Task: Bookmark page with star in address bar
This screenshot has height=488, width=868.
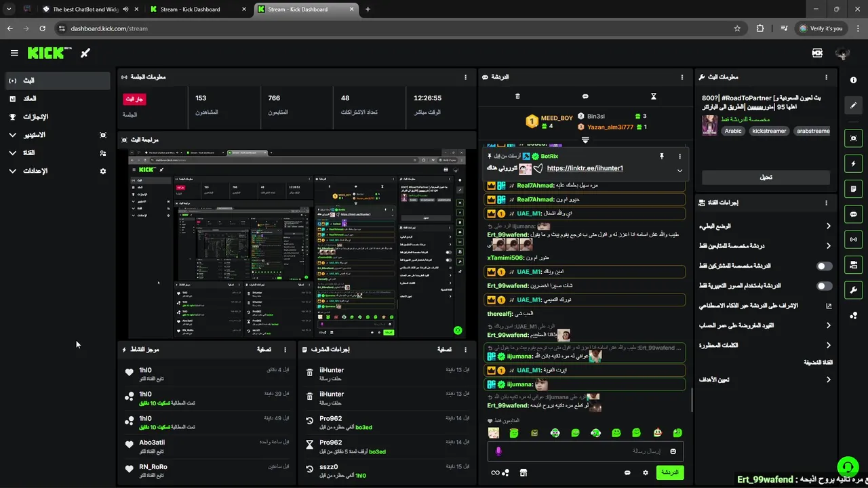Action: 737,28
